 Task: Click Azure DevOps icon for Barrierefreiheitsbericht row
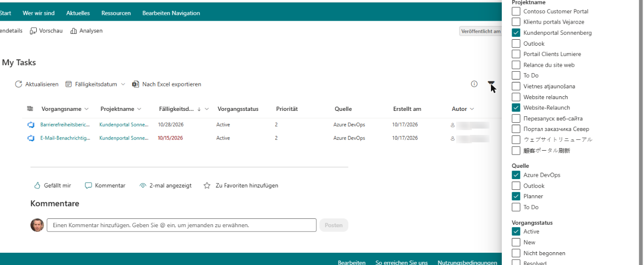[x=31, y=125]
